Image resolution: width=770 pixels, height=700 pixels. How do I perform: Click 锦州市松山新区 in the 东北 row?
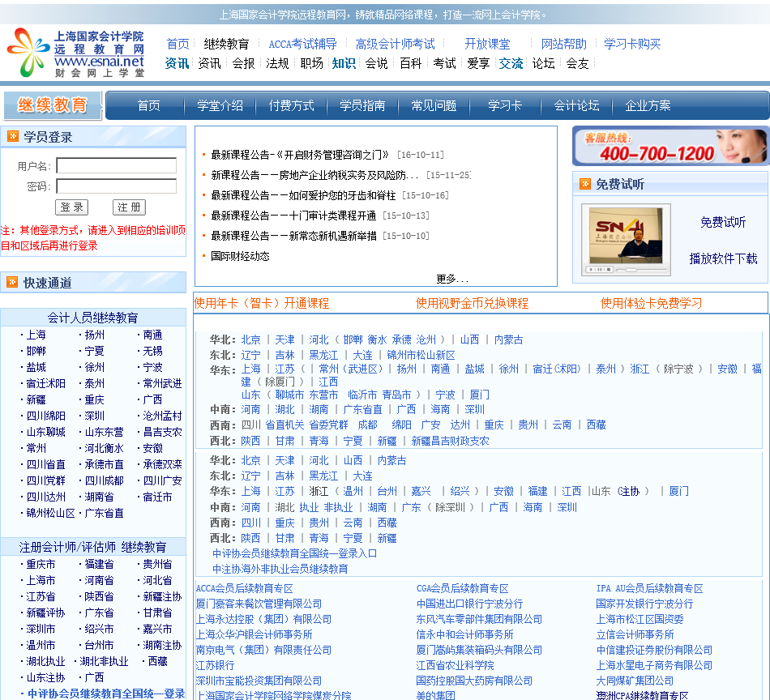[421, 355]
